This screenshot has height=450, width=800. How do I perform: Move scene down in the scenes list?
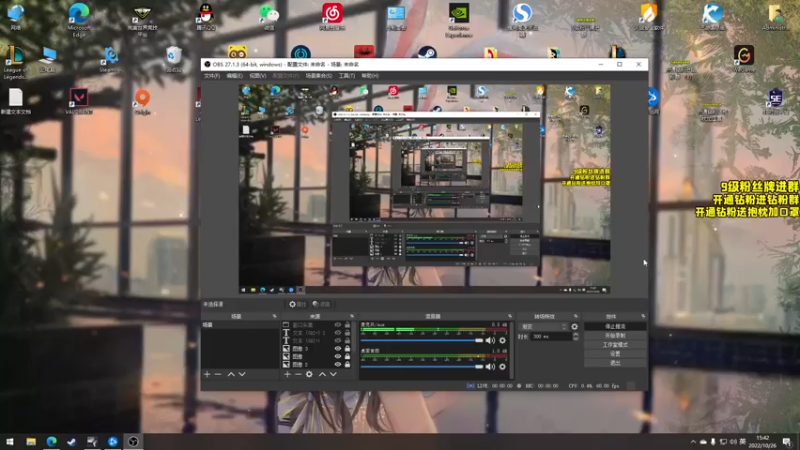point(242,374)
